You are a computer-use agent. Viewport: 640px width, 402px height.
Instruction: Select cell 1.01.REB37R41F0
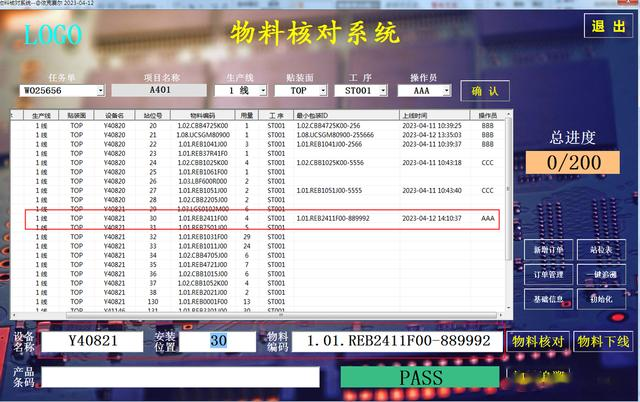(x=203, y=153)
